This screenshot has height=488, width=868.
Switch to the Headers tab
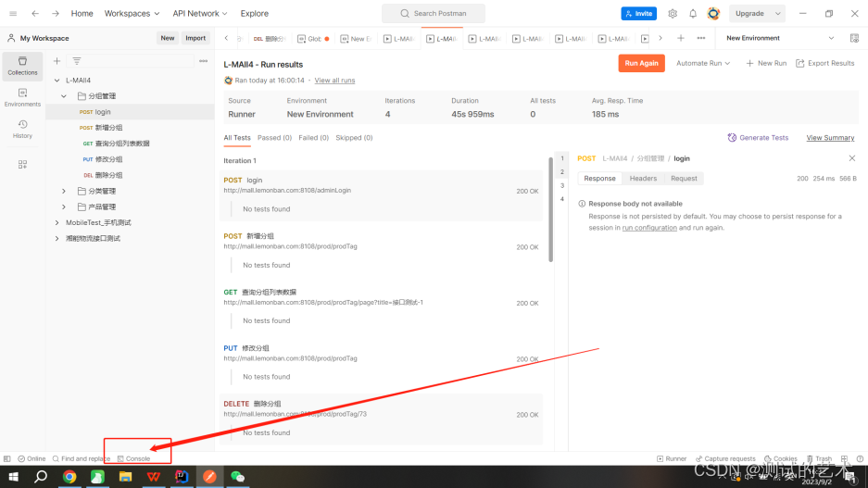(643, 178)
